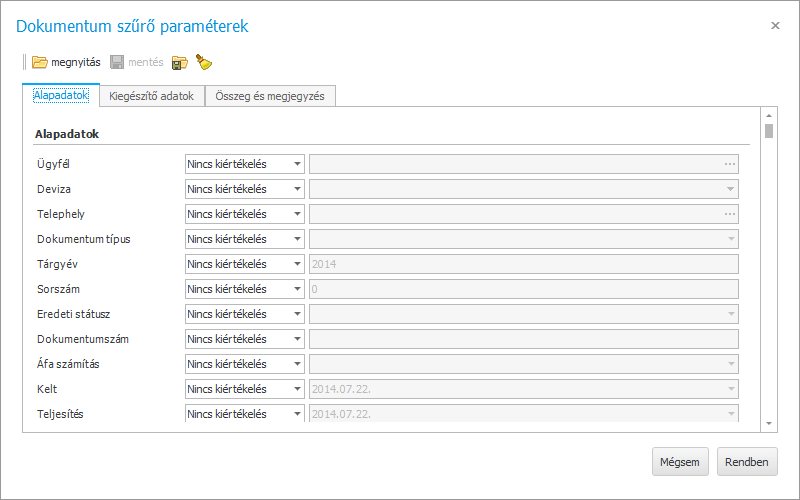Click the mentés floppy disk icon
This screenshot has width=800, height=500.
tap(117, 62)
